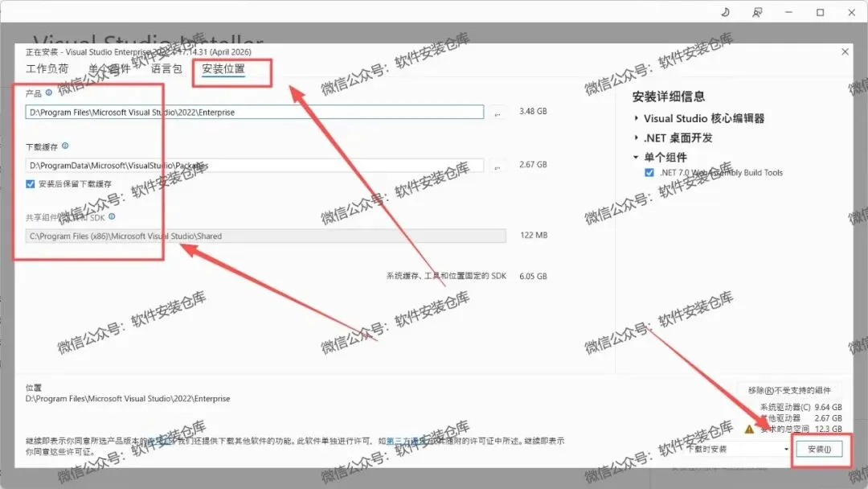Collapse the 单个组件 section in details panel
The height and width of the screenshot is (489, 868).
[x=636, y=158]
